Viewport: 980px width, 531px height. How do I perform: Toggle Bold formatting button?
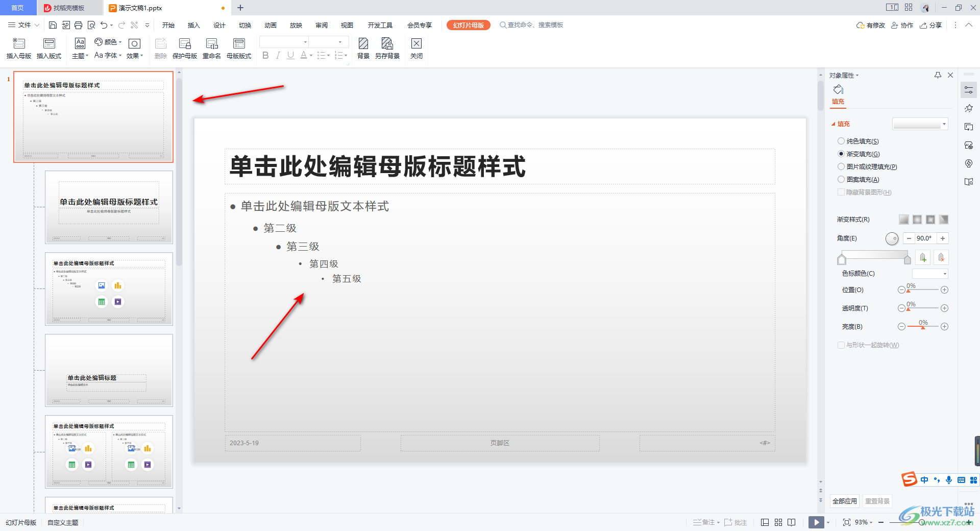click(x=265, y=55)
